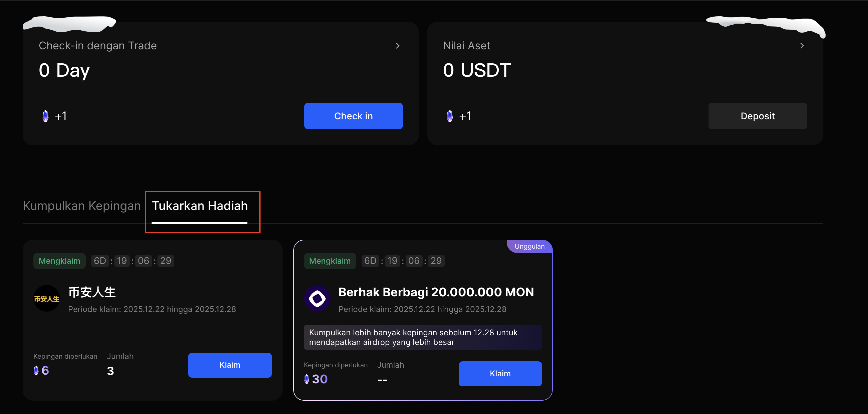Image resolution: width=868 pixels, height=414 pixels.
Task: Click the MON token logo
Action: point(317,298)
